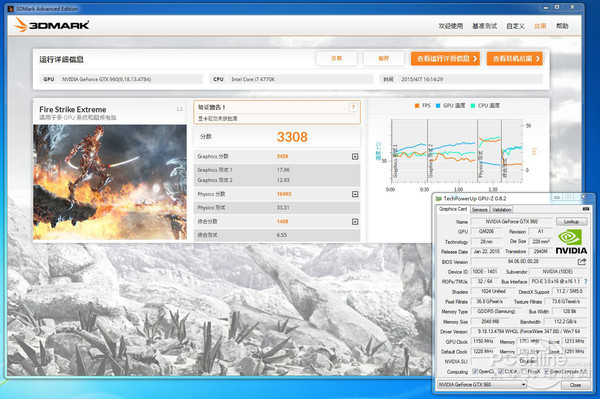
Task: Click the FPS and temperature graph
Action: (x=457, y=150)
